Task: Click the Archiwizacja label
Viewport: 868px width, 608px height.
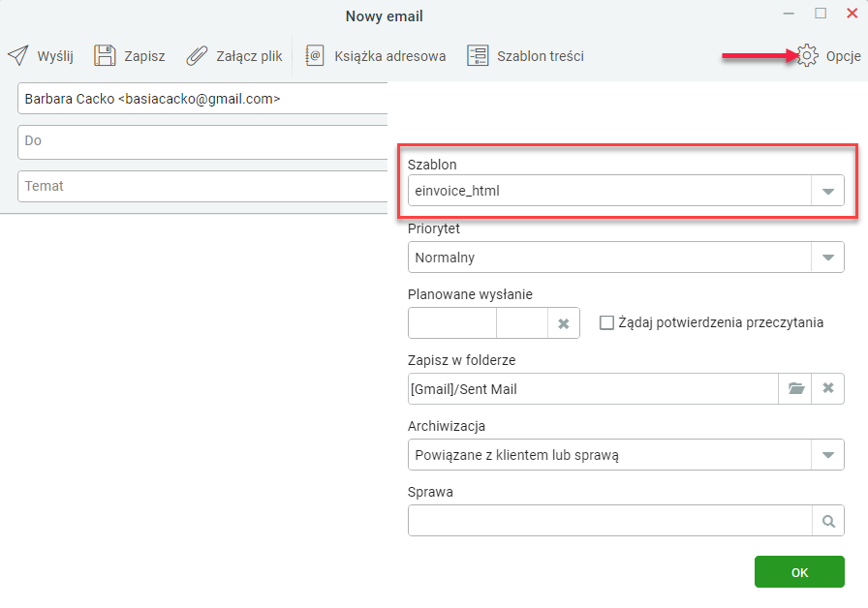Action: pos(447,426)
